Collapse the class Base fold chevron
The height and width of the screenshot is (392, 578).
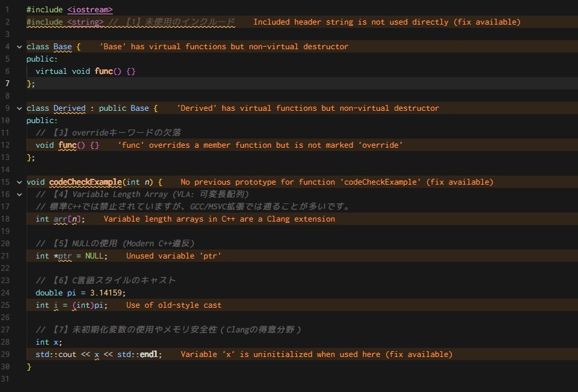pyautogui.click(x=19, y=47)
